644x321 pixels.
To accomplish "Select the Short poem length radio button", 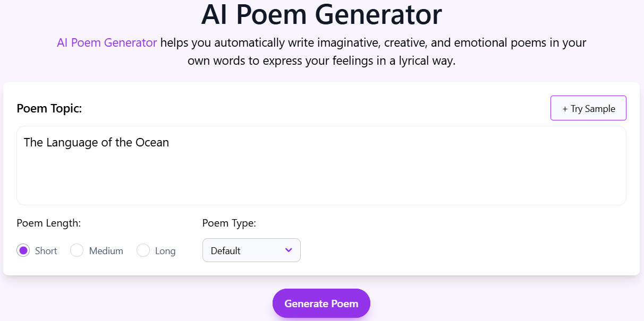I will click(x=23, y=250).
